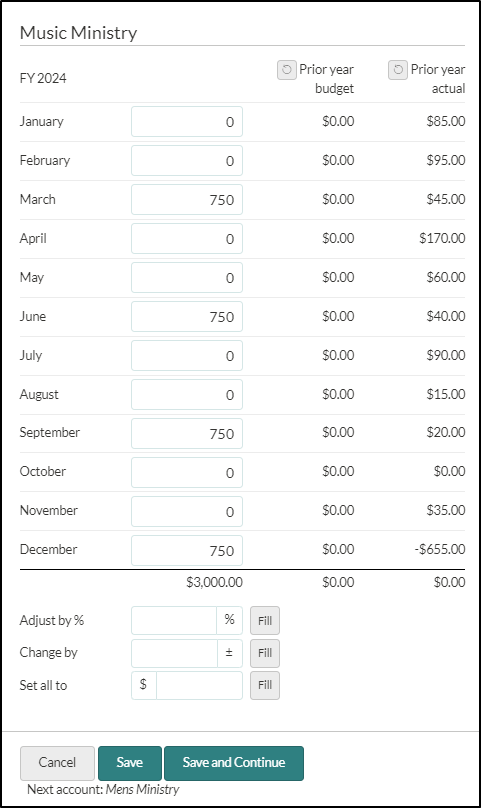Click the Prior year budget refresh icon
The image size is (481, 808).
pyautogui.click(x=287, y=70)
